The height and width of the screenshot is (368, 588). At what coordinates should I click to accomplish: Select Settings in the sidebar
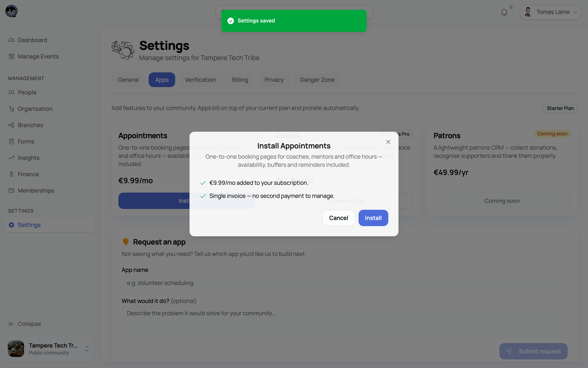coord(49,225)
